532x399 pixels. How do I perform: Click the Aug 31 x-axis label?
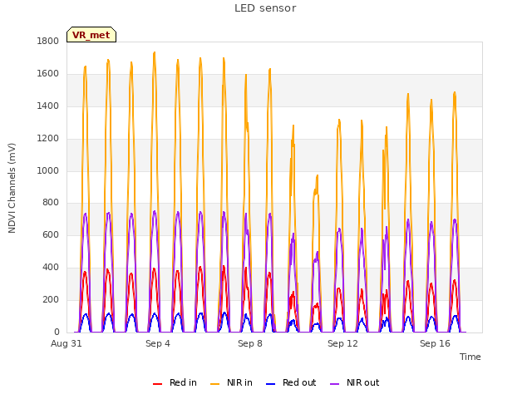(x=66, y=343)
